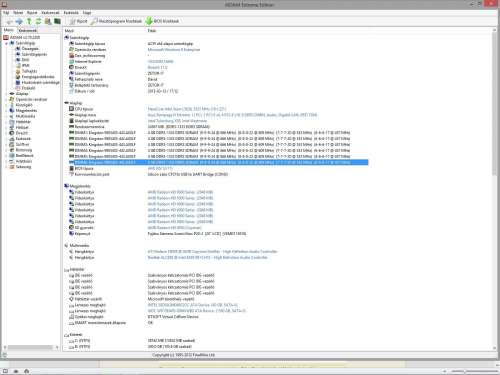Click the Eszközök tree icon

click(12, 139)
